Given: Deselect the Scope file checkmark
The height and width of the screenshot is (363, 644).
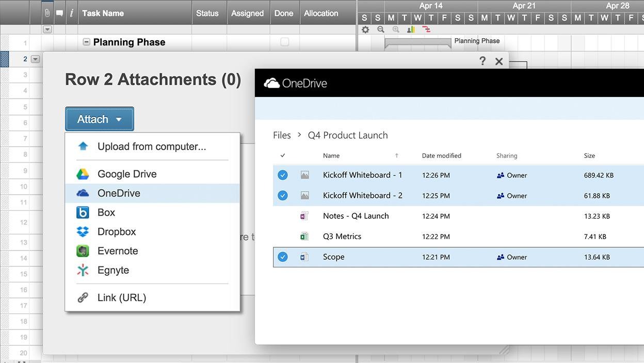Looking at the screenshot, I should point(283,257).
